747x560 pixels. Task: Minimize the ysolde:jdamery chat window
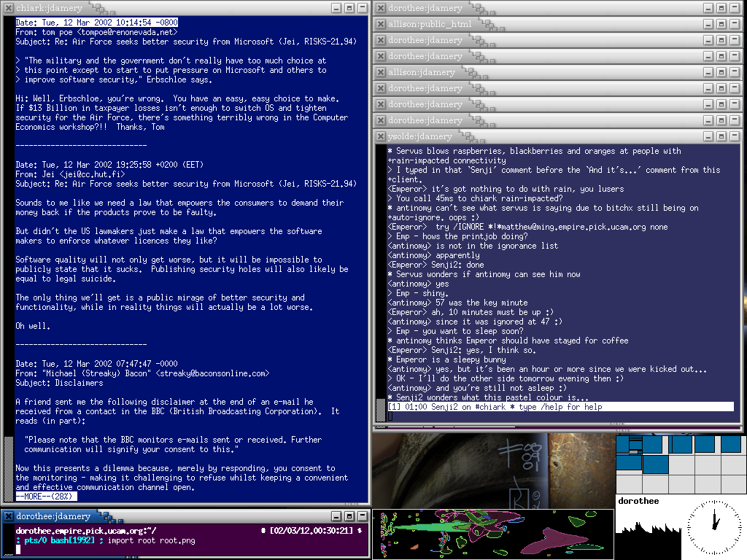pos(708,136)
